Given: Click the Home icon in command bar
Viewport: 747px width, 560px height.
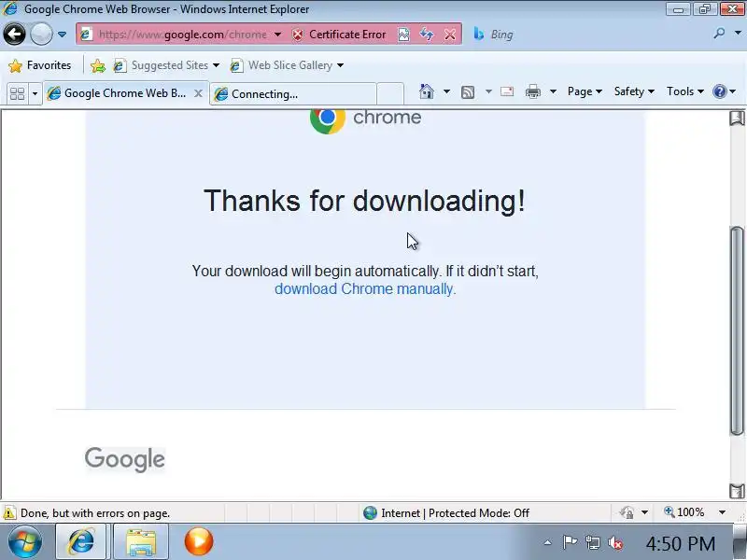Looking at the screenshot, I should coord(427,91).
